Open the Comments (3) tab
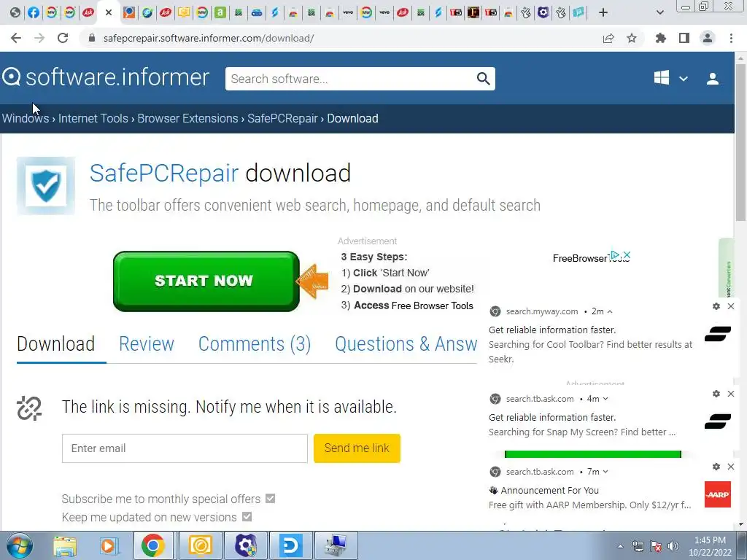This screenshot has height=560, width=747. [255, 344]
